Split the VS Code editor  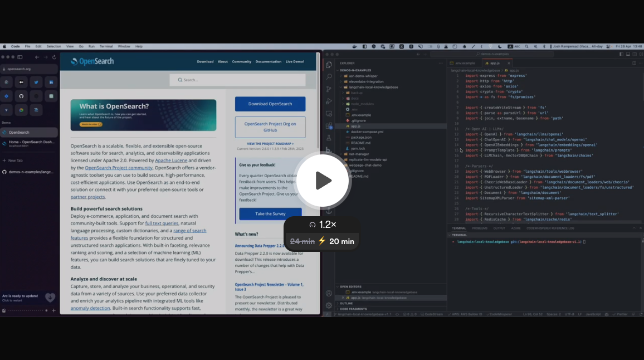click(x=634, y=64)
